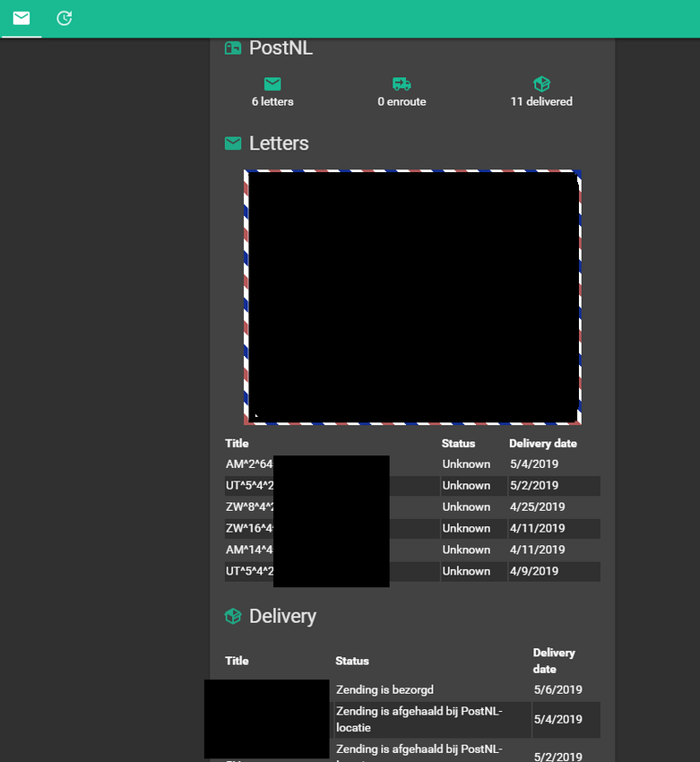Viewport: 700px width, 762px height.
Task: Click Delivery date header in Delivery table
Action: click(554, 661)
